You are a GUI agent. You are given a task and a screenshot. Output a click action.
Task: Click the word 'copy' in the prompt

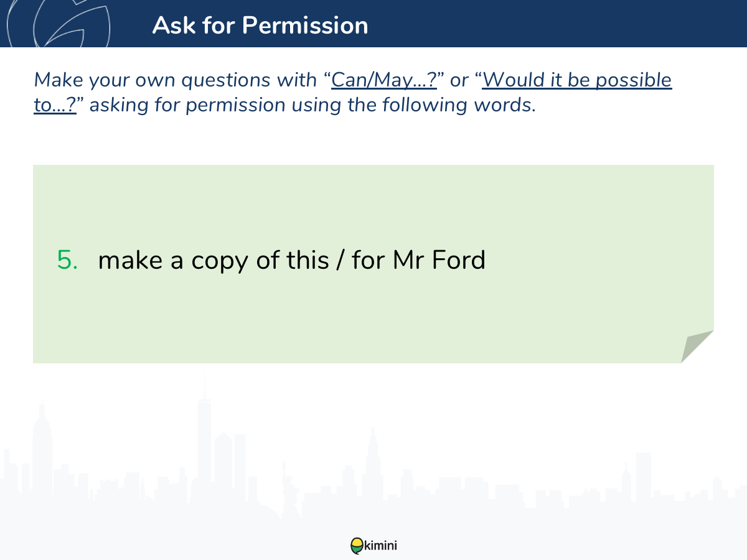pyautogui.click(x=220, y=261)
